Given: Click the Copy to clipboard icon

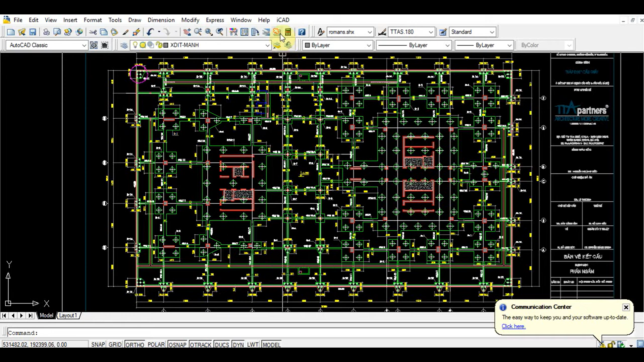Looking at the screenshot, I should (x=104, y=32).
